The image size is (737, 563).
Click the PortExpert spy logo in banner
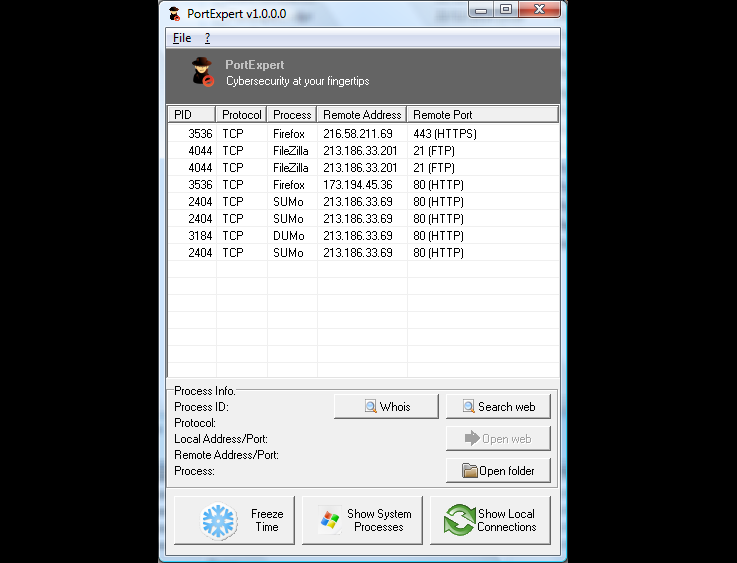point(203,72)
